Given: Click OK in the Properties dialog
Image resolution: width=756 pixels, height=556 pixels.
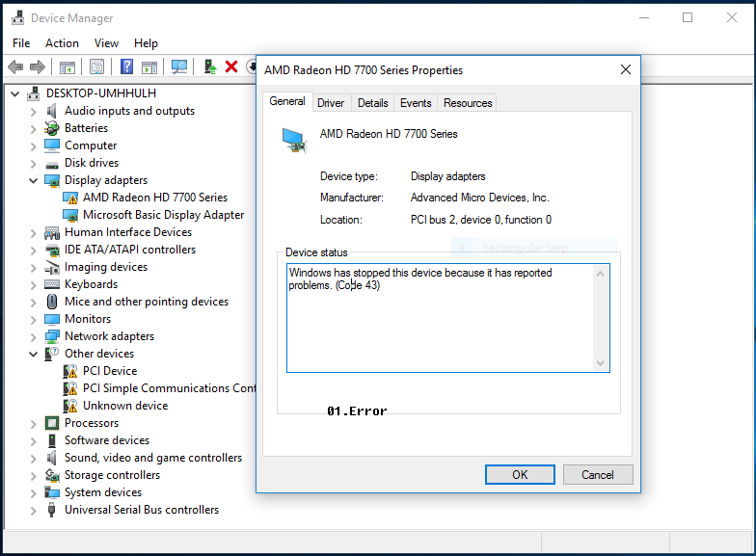Looking at the screenshot, I should [x=520, y=474].
